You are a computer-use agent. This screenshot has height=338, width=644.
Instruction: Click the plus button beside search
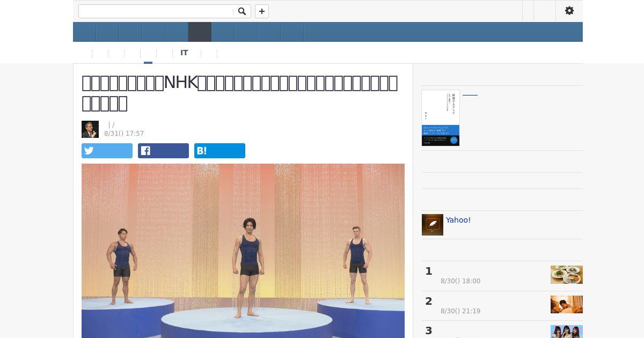point(262,11)
